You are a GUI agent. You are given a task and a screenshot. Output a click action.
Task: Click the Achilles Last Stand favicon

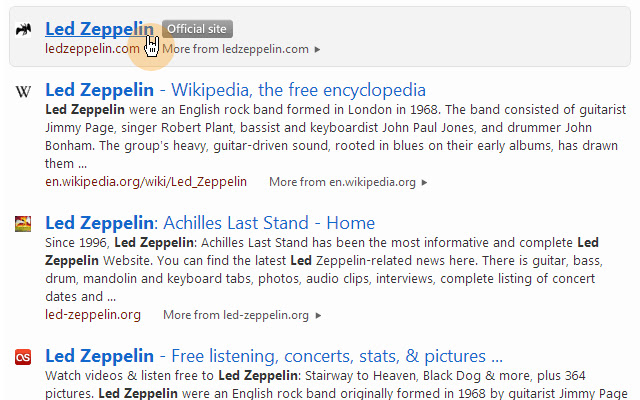click(23, 224)
